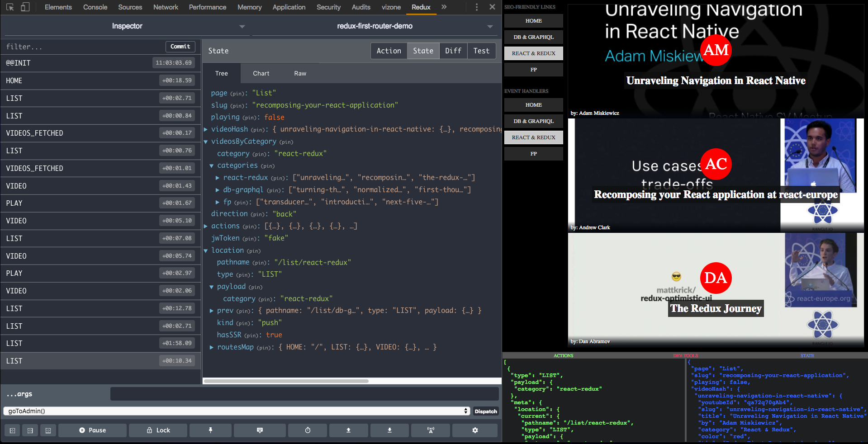Expand the videoHash node
The image size is (868, 444).
click(206, 129)
